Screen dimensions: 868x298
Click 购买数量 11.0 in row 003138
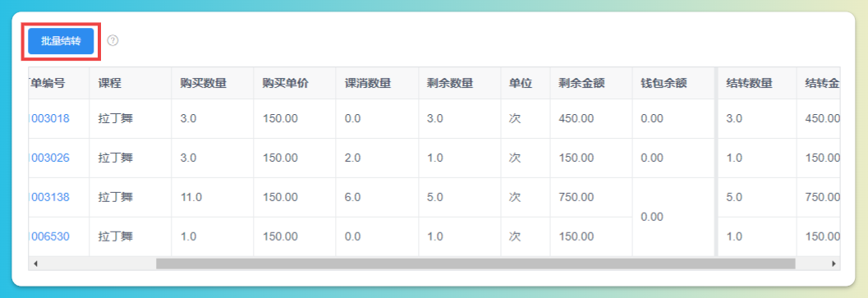191,197
